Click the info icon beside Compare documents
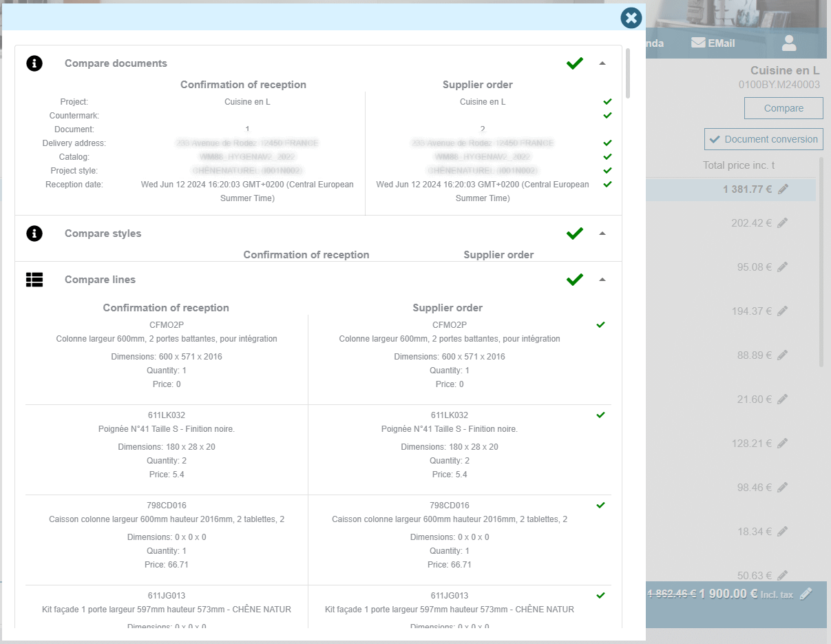Screen dimensions: 831x644 click(x=34, y=63)
